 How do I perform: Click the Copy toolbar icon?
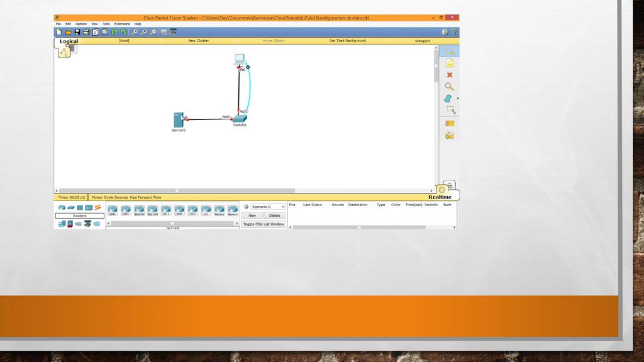coord(96,32)
